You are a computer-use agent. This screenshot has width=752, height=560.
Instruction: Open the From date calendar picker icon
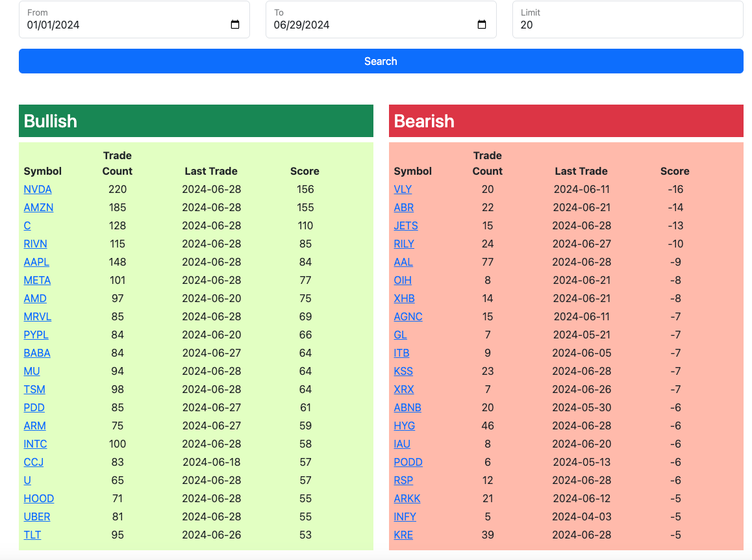[x=235, y=25]
